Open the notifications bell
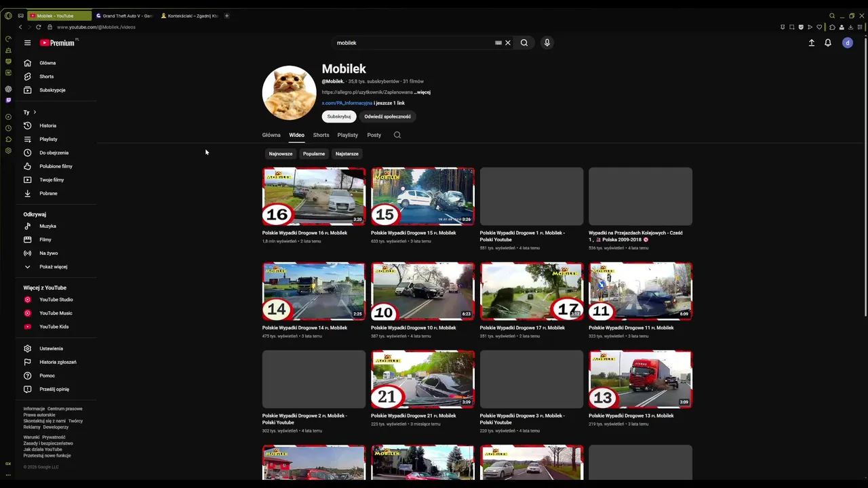868x488 pixels. 828,43
